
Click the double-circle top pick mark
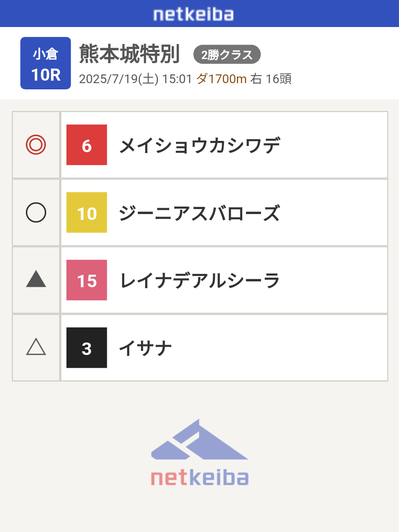pos(36,145)
